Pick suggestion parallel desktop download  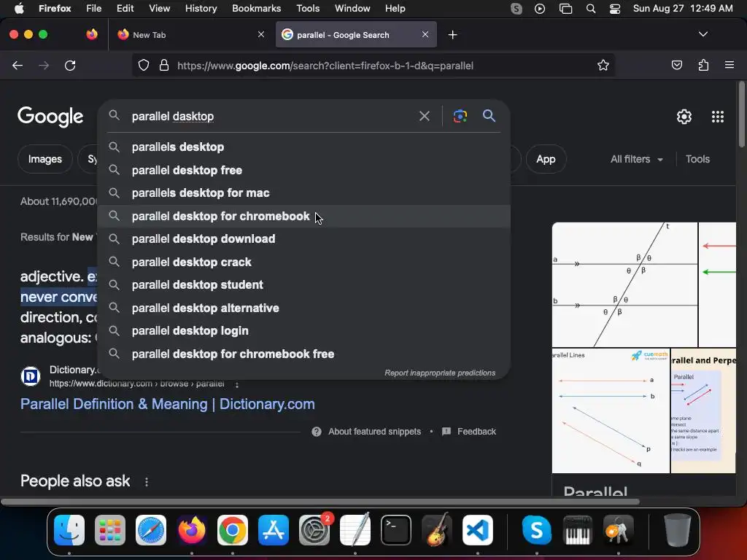point(304,239)
